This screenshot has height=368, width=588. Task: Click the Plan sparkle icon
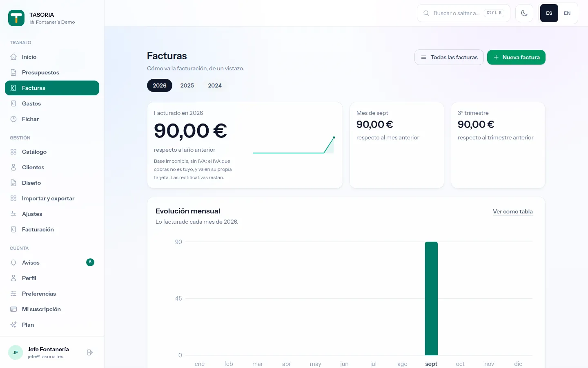pos(13,325)
